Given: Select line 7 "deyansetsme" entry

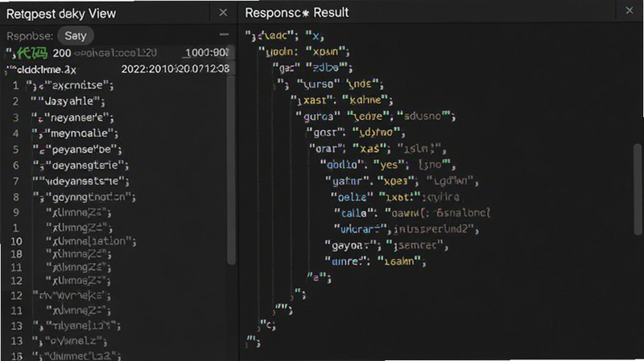Looking at the screenshot, I should 81,182.
